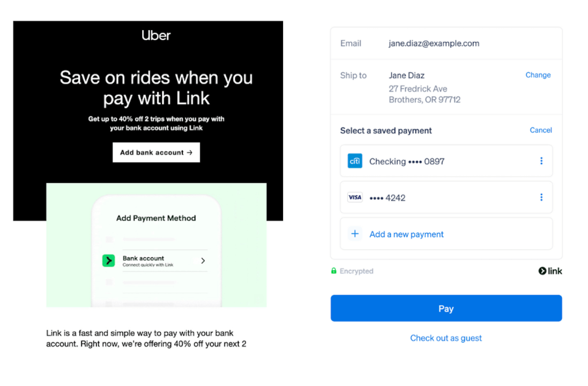Viewport: 588px width, 386px height.
Task: Click the Citi bank logo icon
Action: [355, 161]
